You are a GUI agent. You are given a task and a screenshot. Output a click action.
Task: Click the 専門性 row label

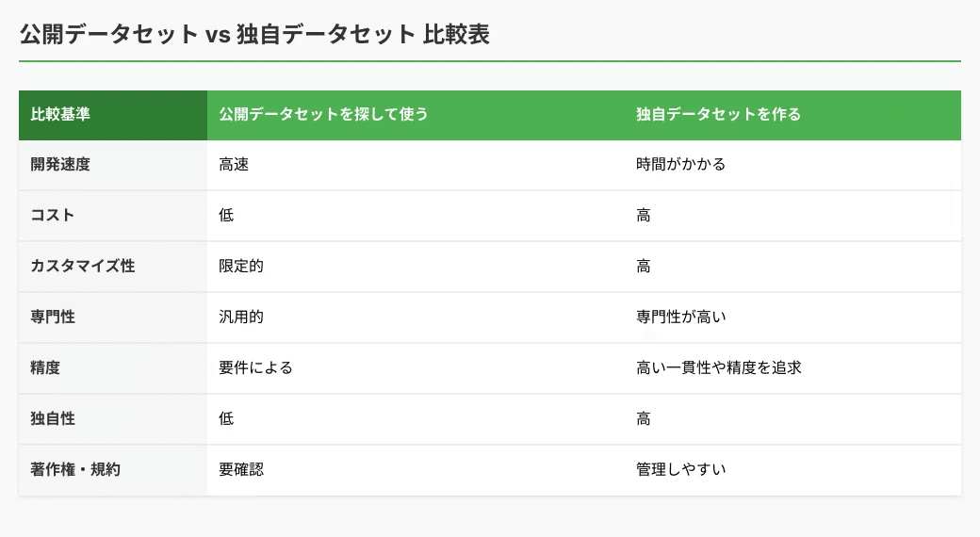pyautogui.click(x=113, y=317)
